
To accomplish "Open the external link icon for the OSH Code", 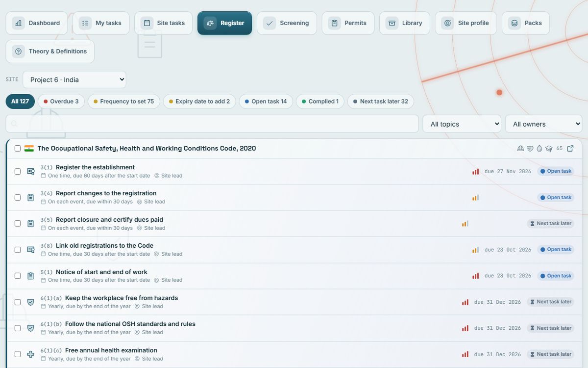I will click(570, 149).
